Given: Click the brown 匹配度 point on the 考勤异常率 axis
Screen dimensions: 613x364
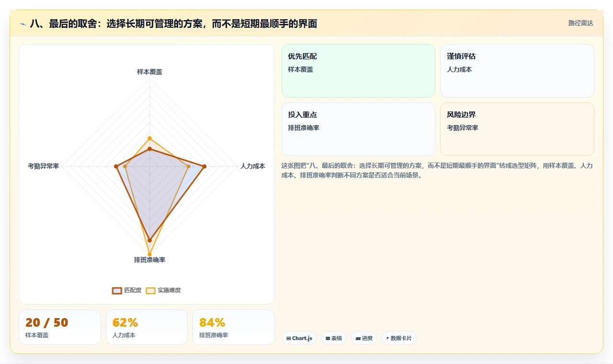Looking at the screenshot, I should [116, 166].
